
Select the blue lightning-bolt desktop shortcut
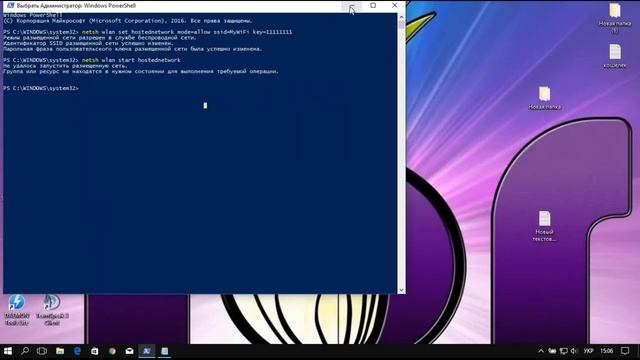pyautogui.click(x=17, y=309)
